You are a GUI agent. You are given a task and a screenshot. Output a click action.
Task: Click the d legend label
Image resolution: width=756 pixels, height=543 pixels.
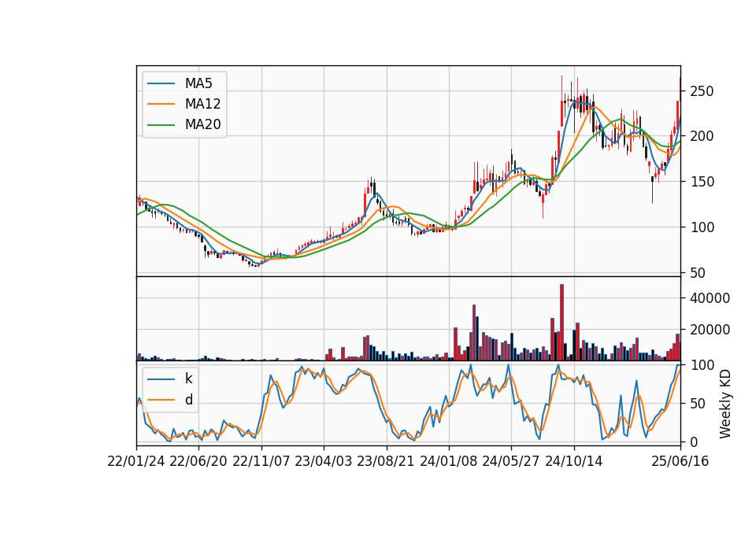pyautogui.click(x=189, y=400)
